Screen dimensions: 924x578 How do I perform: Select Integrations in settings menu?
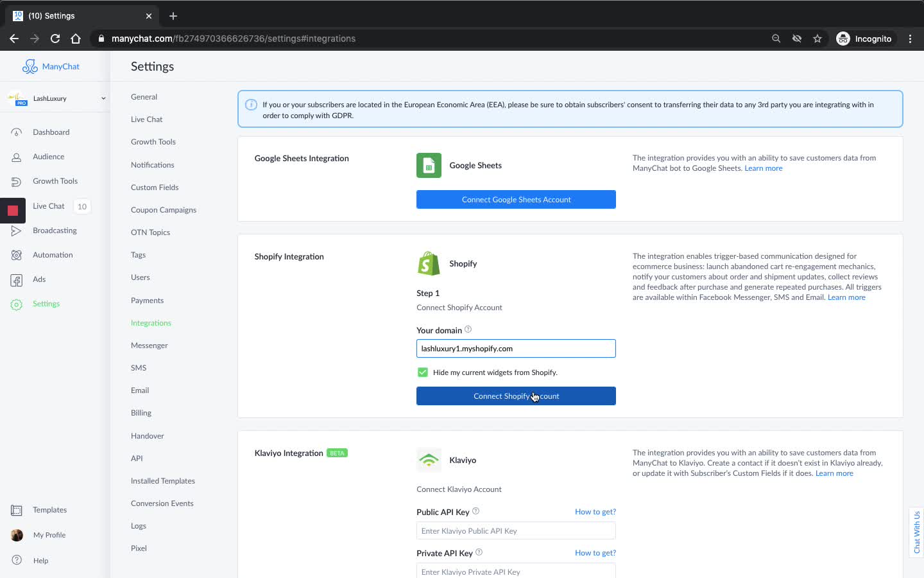[x=151, y=323]
